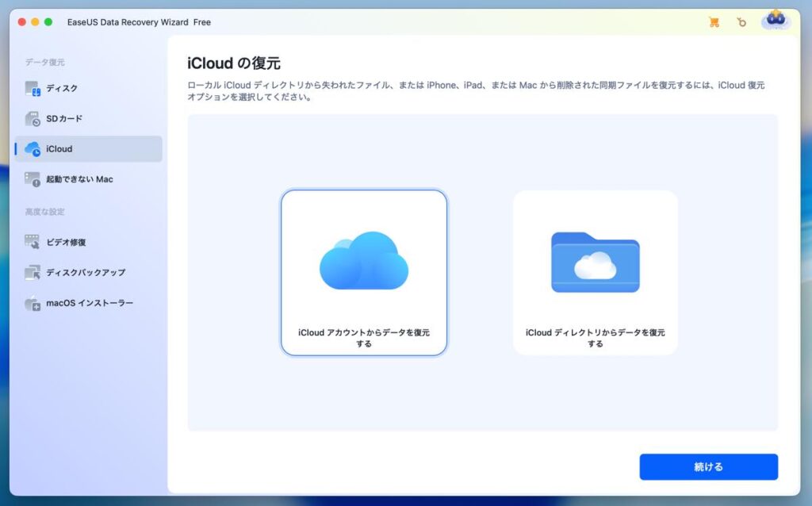The width and height of the screenshot is (812, 506).
Task: Select the SDカード icon
Action: coord(33,119)
